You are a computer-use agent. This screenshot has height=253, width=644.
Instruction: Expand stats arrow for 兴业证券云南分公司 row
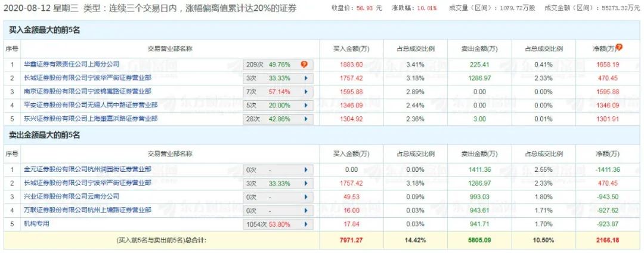pyautogui.click(x=305, y=197)
